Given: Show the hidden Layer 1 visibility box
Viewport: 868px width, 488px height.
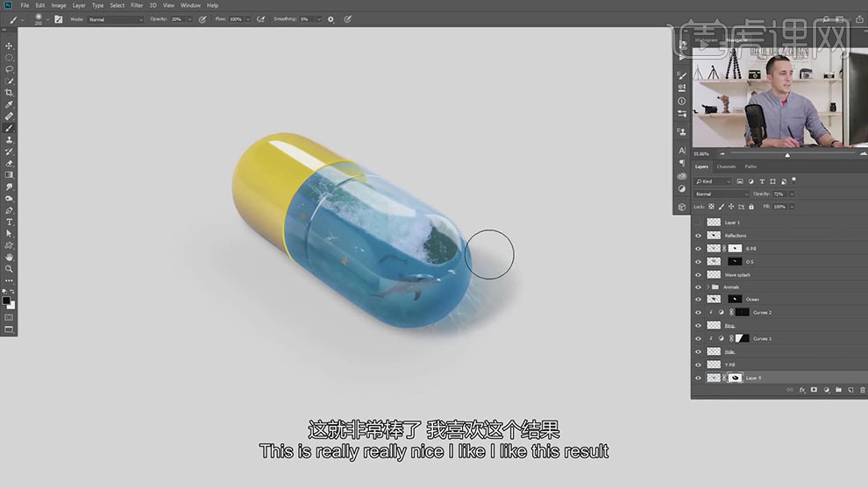Looking at the screenshot, I should 698,223.
